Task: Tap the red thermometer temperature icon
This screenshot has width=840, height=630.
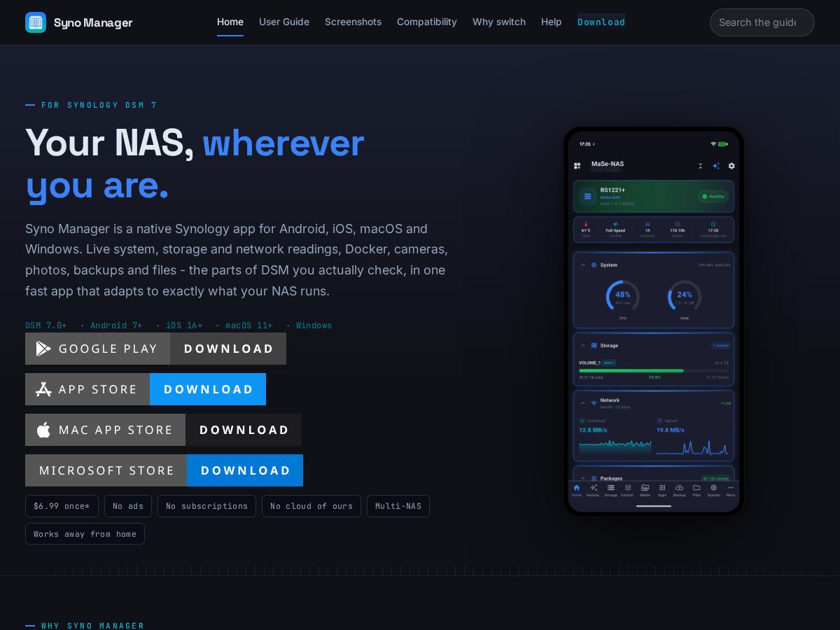Action: click(586, 224)
